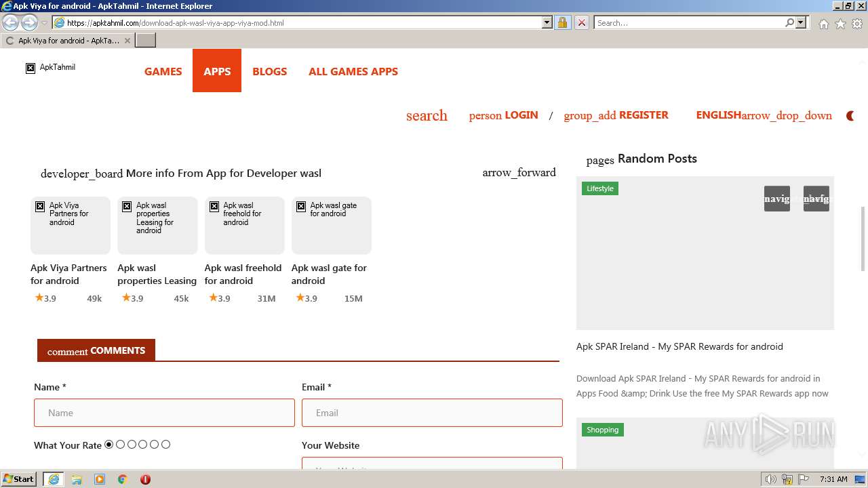Viewport: 868px width, 488px height.
Task: Open the address bar history dropdown
Action: (547, 22)
